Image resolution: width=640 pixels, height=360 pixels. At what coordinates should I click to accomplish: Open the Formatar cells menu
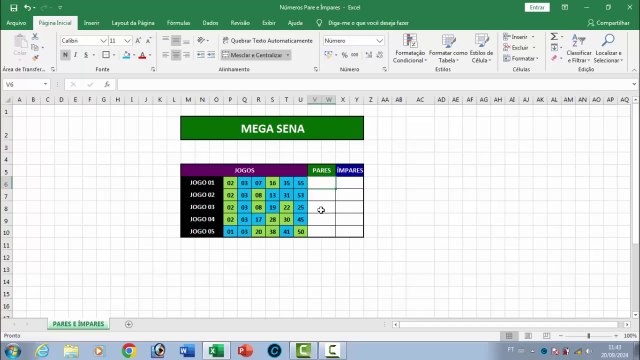click(x=521, y=59)
